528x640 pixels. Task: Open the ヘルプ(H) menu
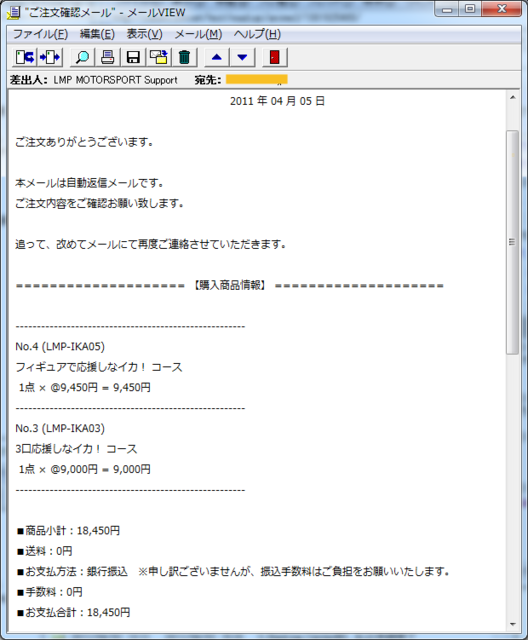click(257, 34)
